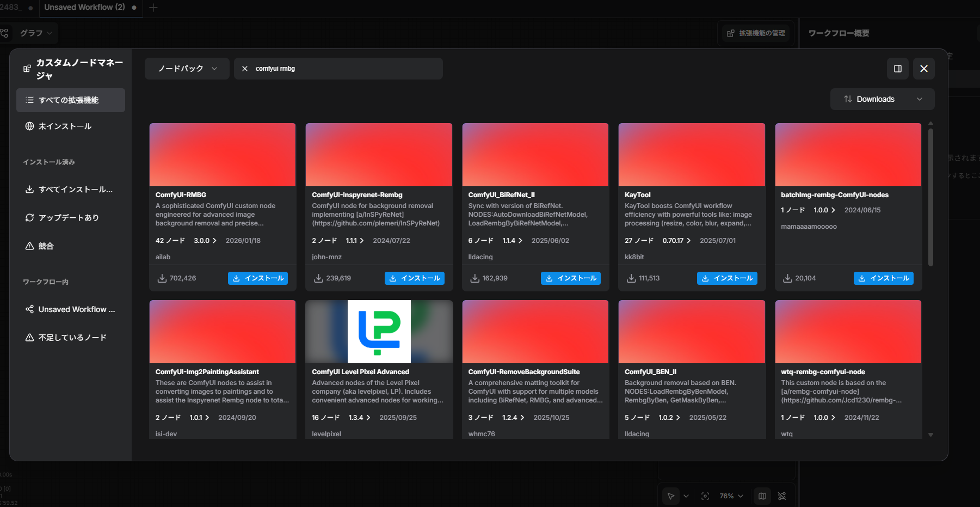Open the canvas select tool cursor icon
Image resolution: width=980 pixels, height=507 pixels.
click(x=671, y=496)
